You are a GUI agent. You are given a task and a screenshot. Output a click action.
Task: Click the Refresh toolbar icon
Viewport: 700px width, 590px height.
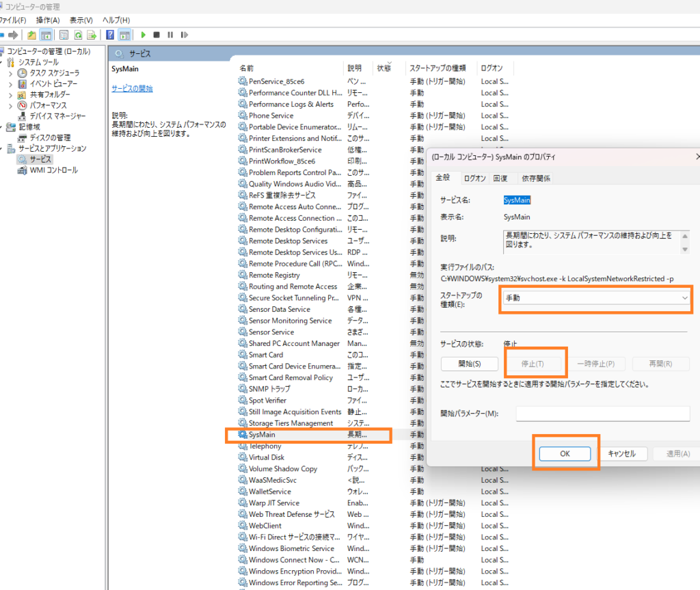click(x=78, y=35)
